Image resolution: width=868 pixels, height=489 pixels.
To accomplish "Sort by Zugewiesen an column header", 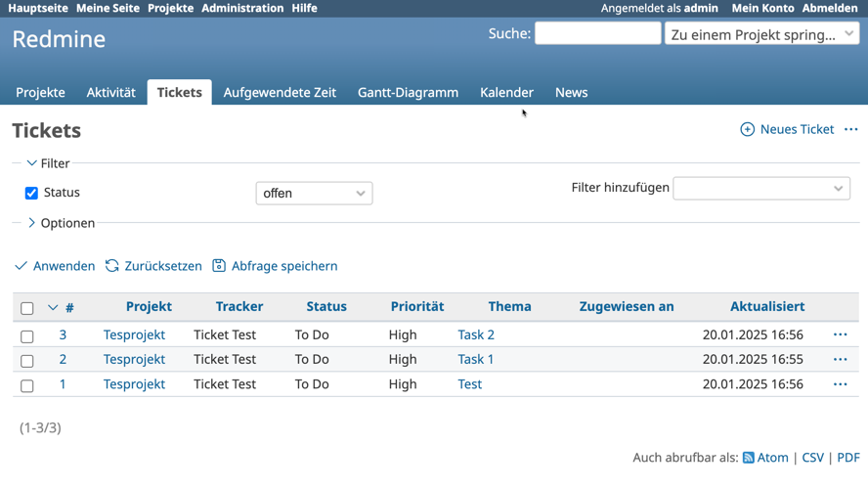I will tap(627, 307).
